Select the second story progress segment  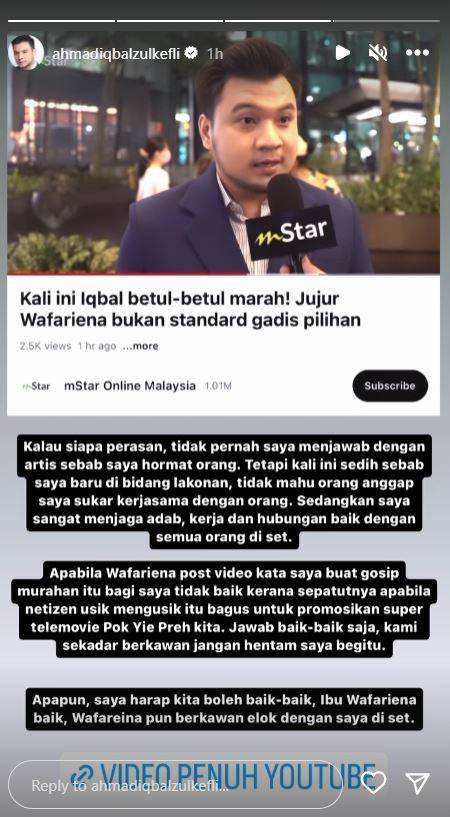coord(170,21)
